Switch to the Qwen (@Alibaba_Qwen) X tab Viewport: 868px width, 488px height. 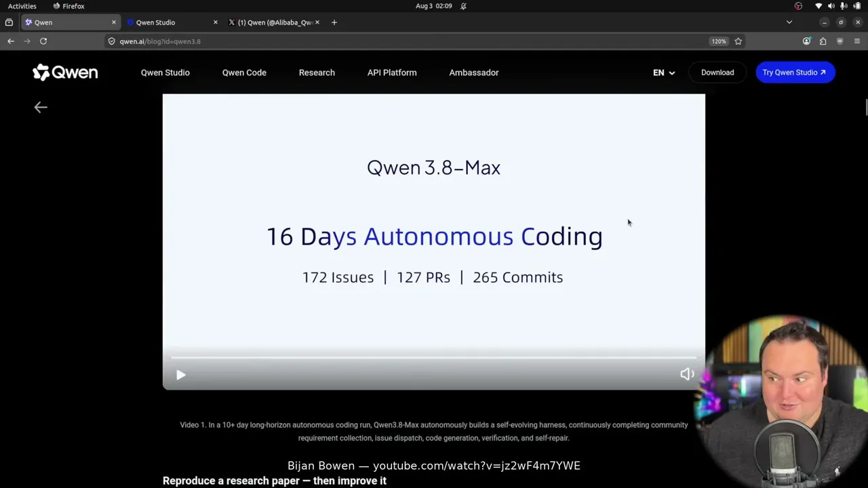(274, 22)
